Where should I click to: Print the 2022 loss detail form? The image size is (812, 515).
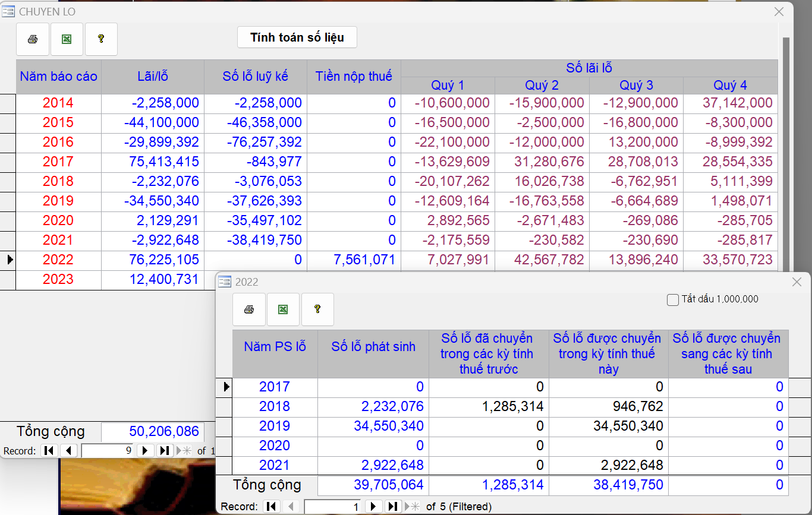pyautogui.click(x=249, y=309)
